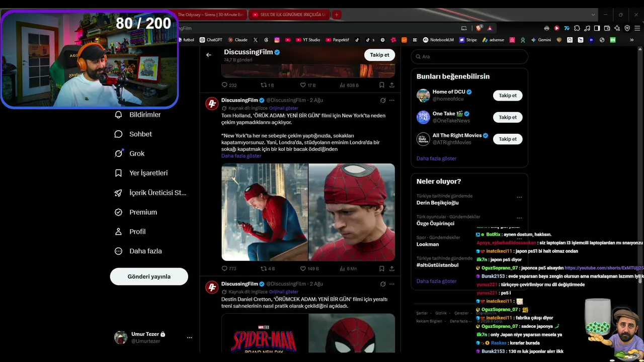Go back using the arrow beside DiscussingFilm header

click(x=209, y=55)
